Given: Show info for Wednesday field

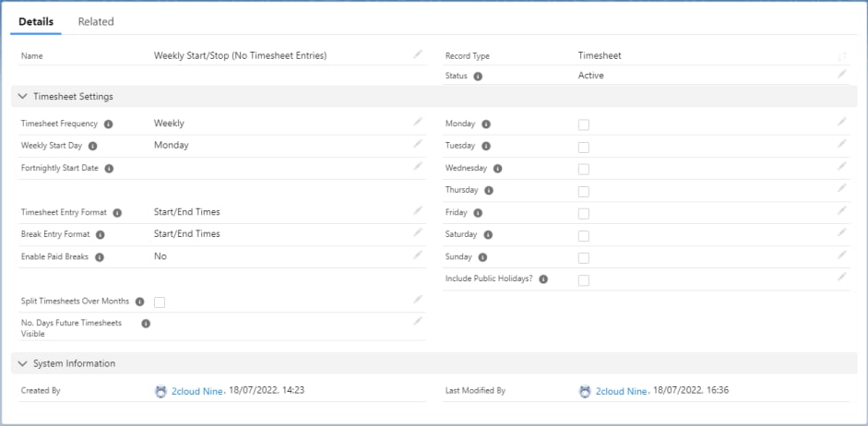Looking at the screenshot, I should 498,168.
